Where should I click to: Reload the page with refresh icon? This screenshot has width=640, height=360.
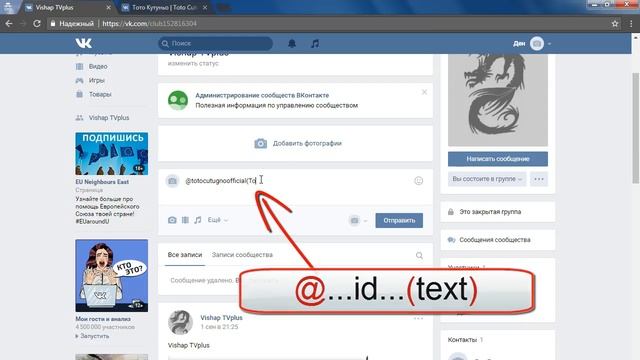coord(37,24)
